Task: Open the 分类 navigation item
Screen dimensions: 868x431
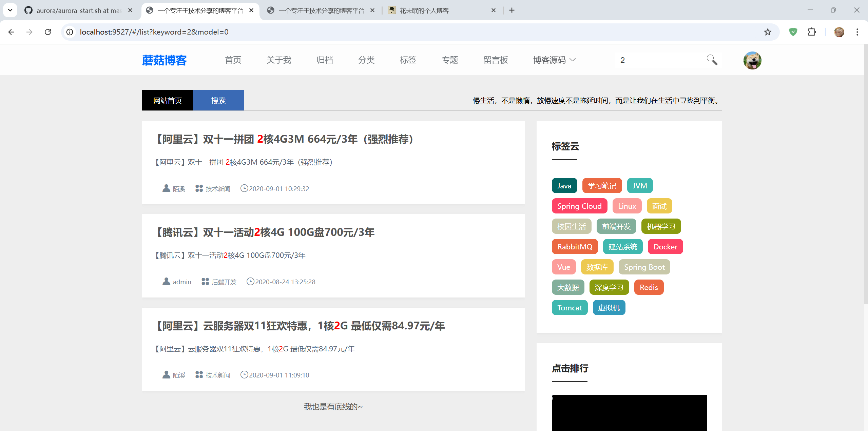Action: tap(366, 60)
